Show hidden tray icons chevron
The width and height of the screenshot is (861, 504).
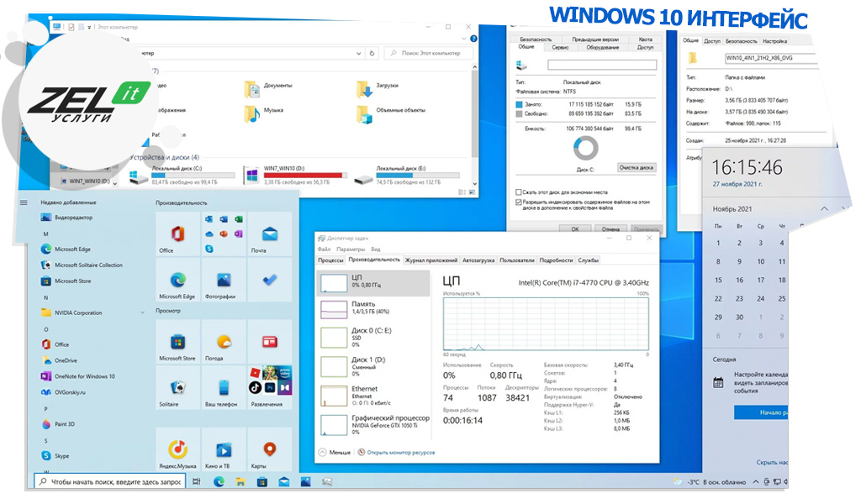click(x=756, y=481)
